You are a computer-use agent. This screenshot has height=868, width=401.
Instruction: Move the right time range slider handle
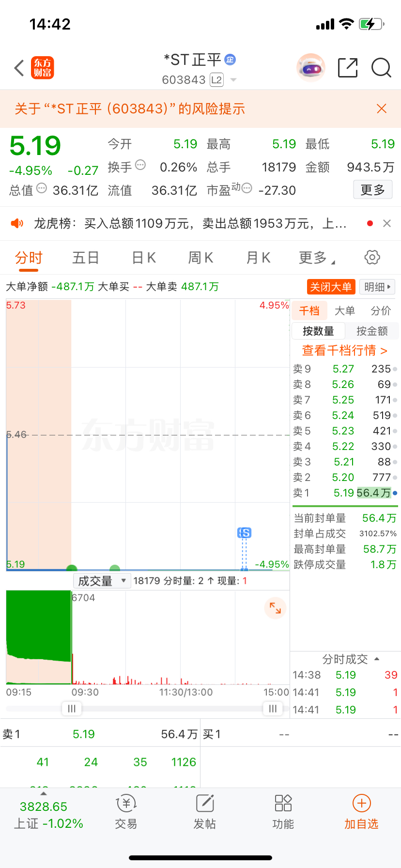tap(273, 709)
